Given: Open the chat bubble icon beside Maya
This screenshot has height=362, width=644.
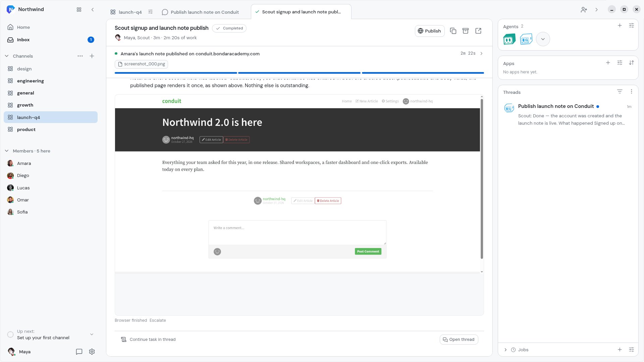Looking at the screenshot, I should tap(79, 352).
